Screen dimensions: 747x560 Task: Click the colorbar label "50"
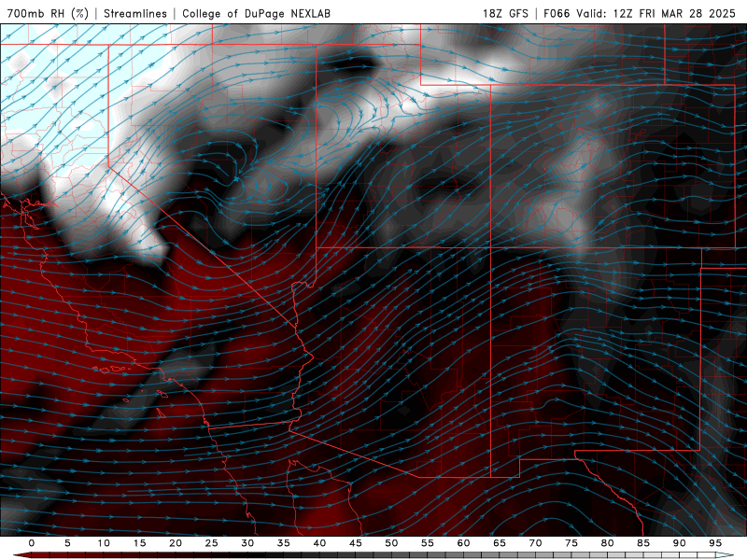[391, 543]
